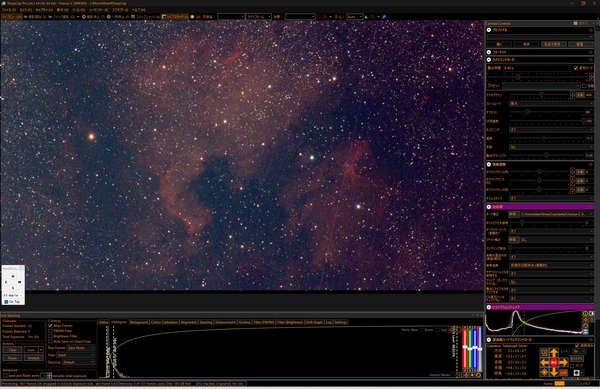Image resolution: width=600 pixels, height=389 pixels.
Task: Open the profile selection dropdown
Action: tap(540, 37)
